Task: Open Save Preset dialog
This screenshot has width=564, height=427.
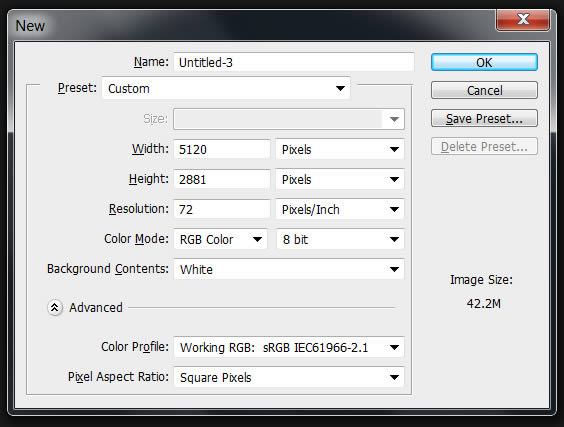Action: [x=484, y=118]
